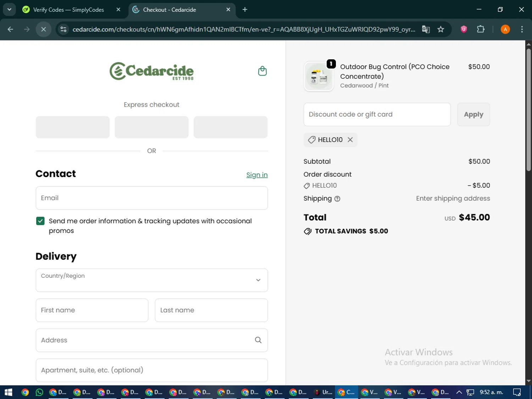Click the tag icon beside TOTAL SAVINGS

point(307,232)
